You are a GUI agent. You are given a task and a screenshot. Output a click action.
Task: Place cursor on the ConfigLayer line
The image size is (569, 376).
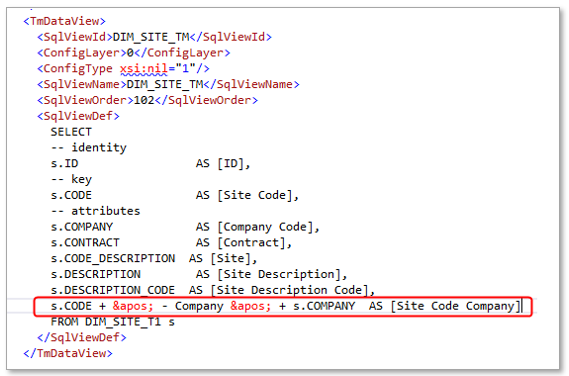[x=134, y=53]
